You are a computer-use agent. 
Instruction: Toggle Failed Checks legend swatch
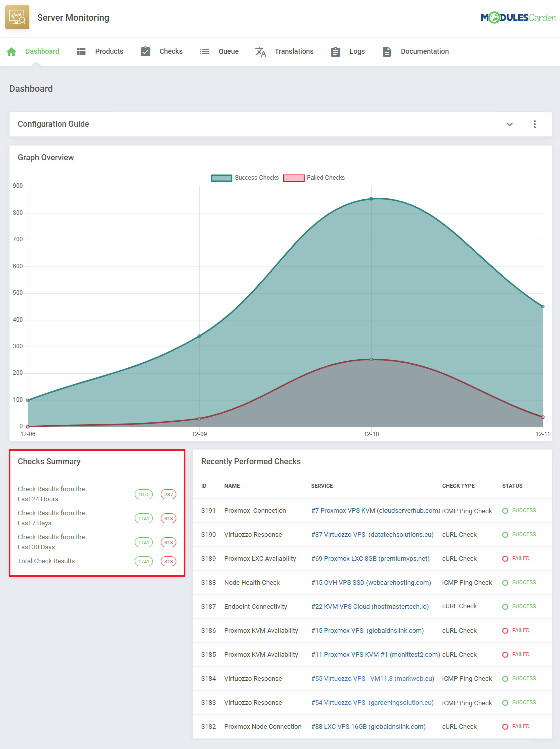pyautogui.click(x=294, y=178)
